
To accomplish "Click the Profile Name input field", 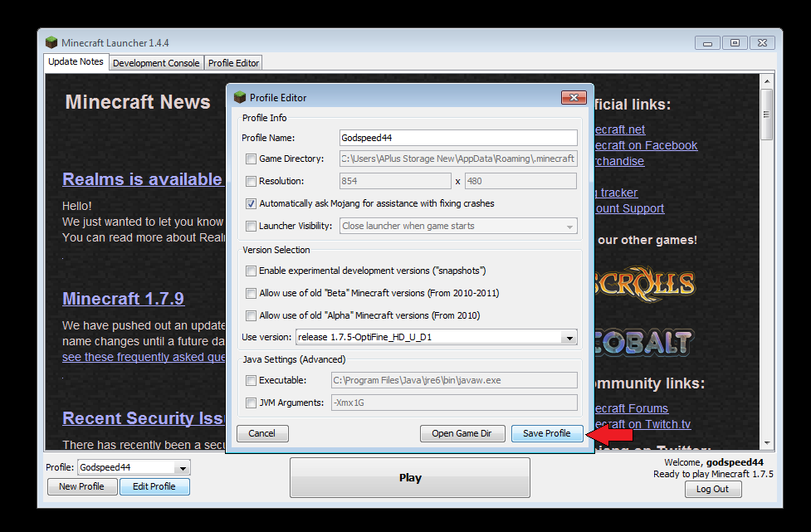I will point(458,138).
